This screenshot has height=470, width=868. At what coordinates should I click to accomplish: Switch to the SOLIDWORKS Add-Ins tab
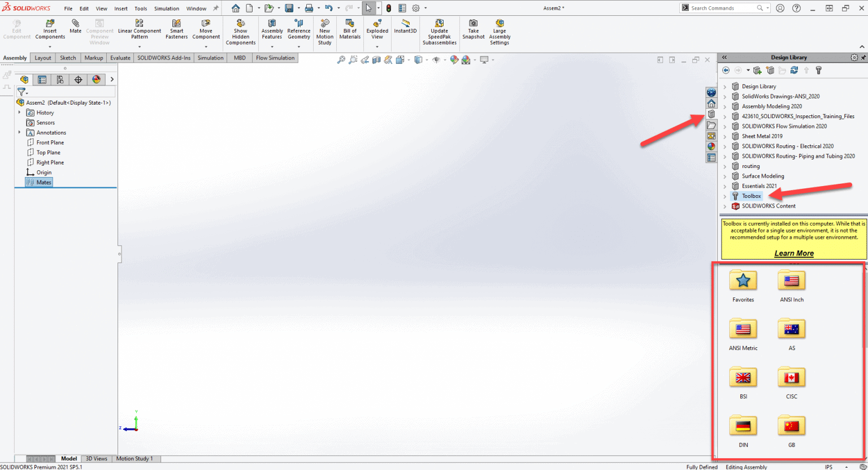(x=164, y=58)
